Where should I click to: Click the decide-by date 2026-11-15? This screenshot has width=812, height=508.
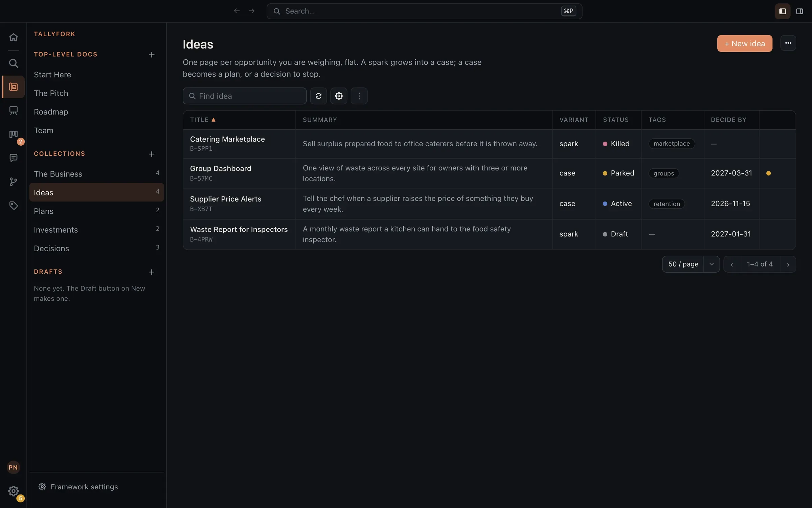pos(730,204)
